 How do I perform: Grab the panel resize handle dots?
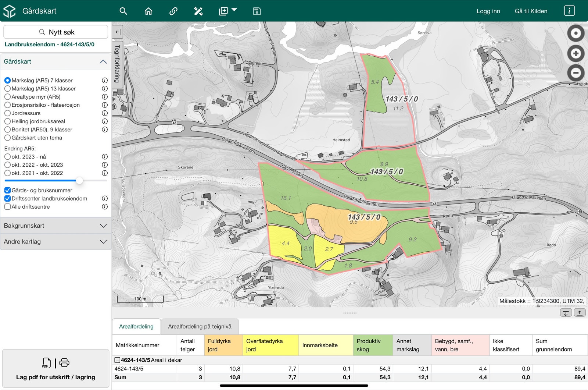pos(350,313)
